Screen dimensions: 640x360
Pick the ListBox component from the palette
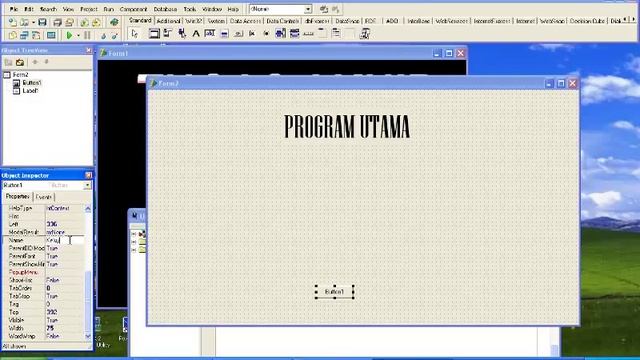280,34
